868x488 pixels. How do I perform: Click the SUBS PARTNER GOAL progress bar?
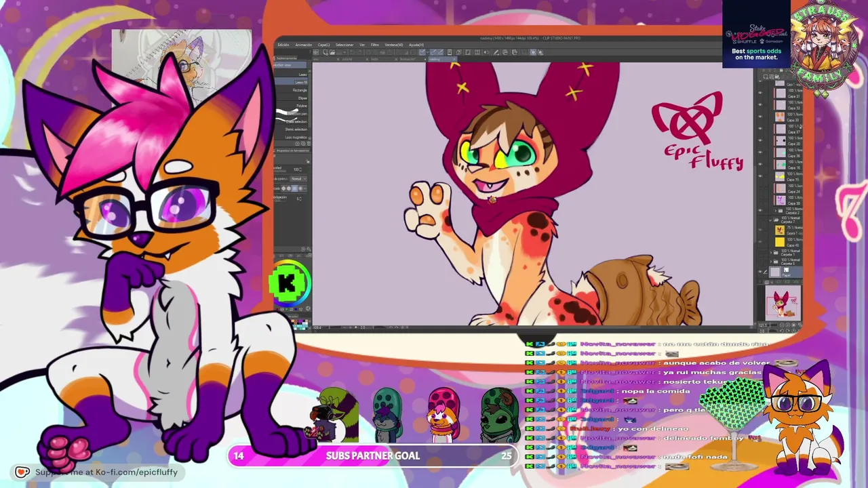tap(372, 456)
